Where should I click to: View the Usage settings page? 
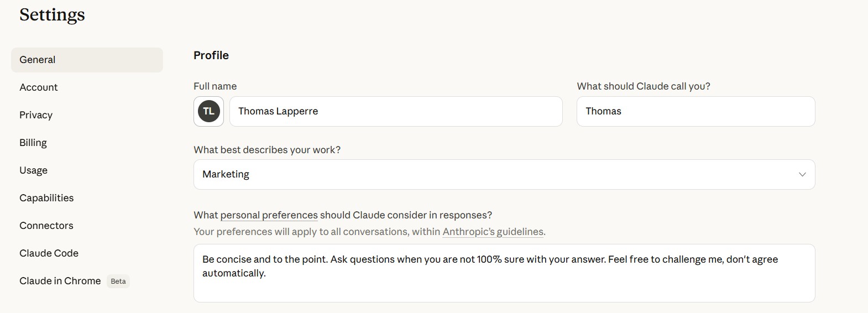pos(33,170)
